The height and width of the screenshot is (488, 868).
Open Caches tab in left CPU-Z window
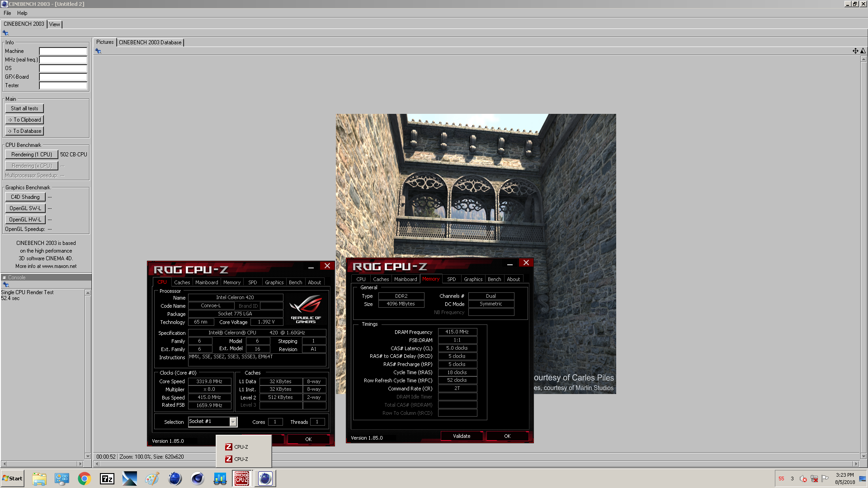click(182, 282)
